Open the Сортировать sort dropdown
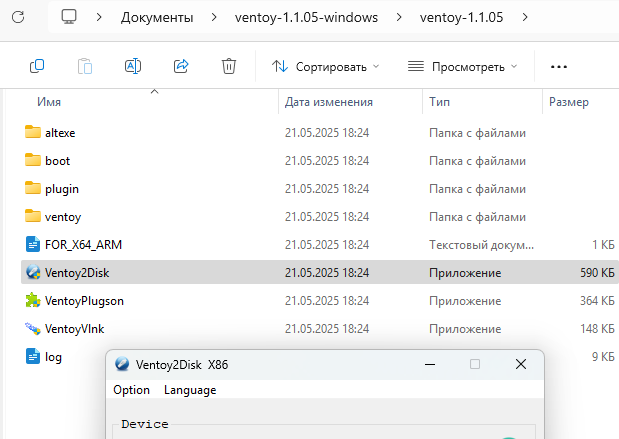 coord(325,67)
